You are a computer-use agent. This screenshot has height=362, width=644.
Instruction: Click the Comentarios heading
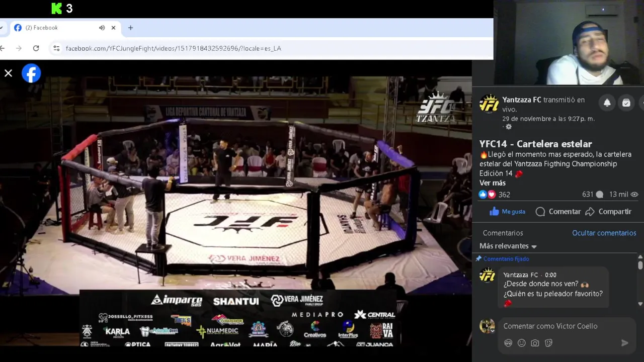(503, 233)
